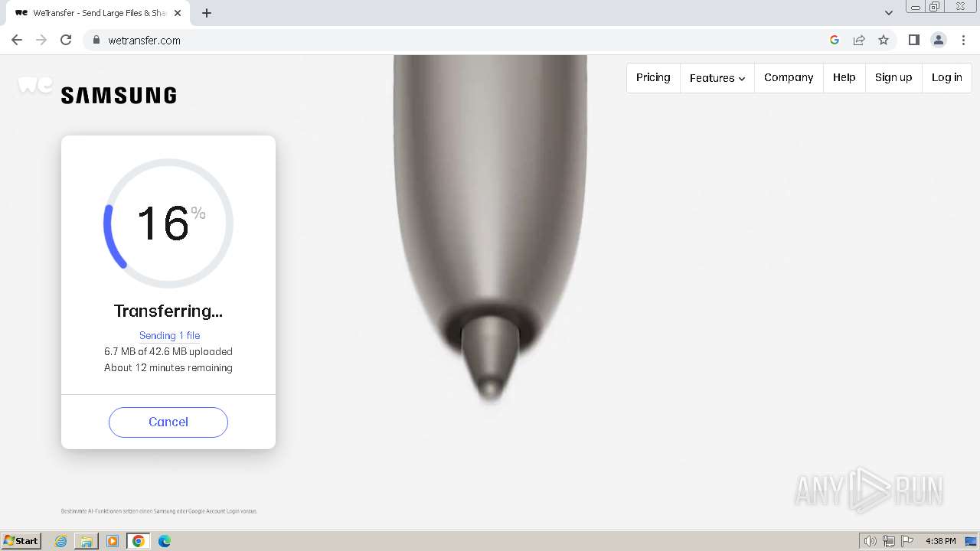
Task: Open File Explorer from taskbar
Action: (x=87, y=541)
